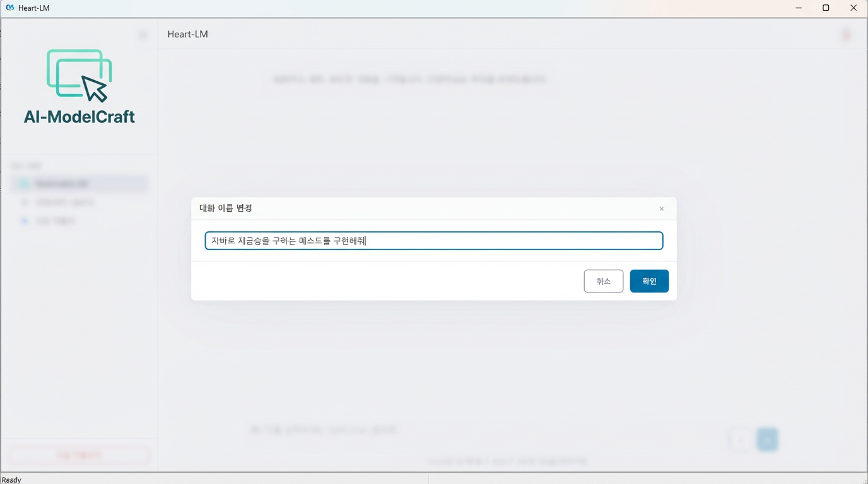Click the conversation name input field
The width and height of the screenshot is (868, 484).
[433, 240]
